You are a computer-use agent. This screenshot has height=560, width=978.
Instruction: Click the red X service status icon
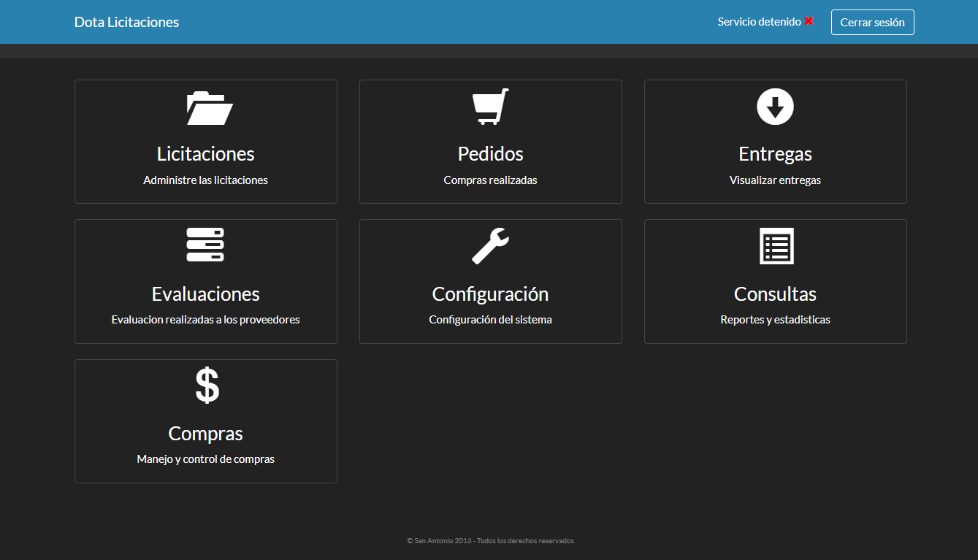(x=809, y=22)
